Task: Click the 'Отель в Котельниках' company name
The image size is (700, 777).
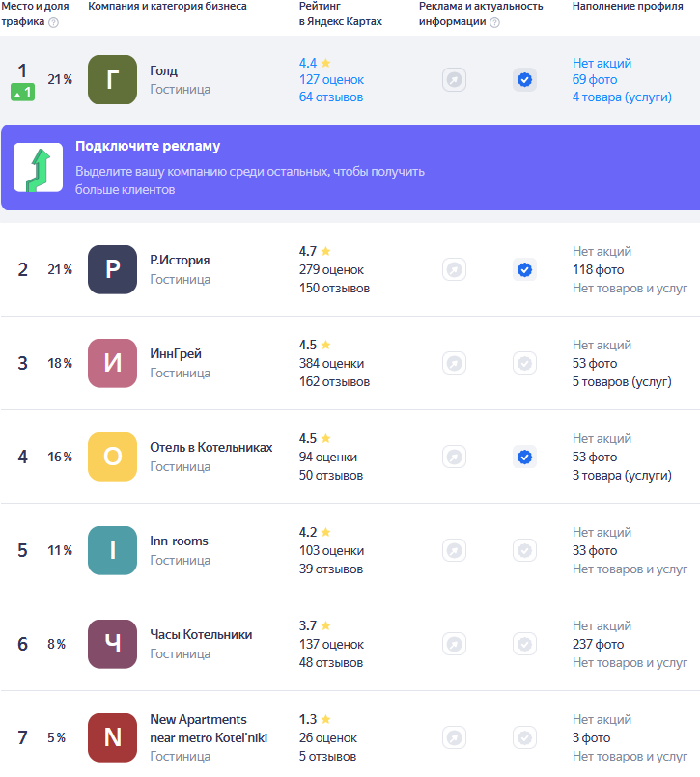Action: 211,448
